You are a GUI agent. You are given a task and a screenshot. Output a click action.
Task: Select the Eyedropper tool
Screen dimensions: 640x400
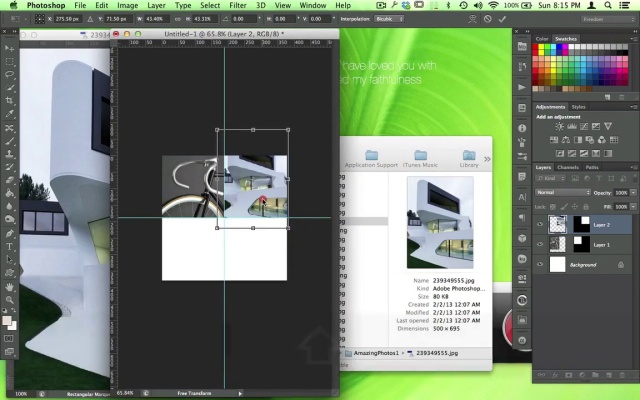(9, 114)
